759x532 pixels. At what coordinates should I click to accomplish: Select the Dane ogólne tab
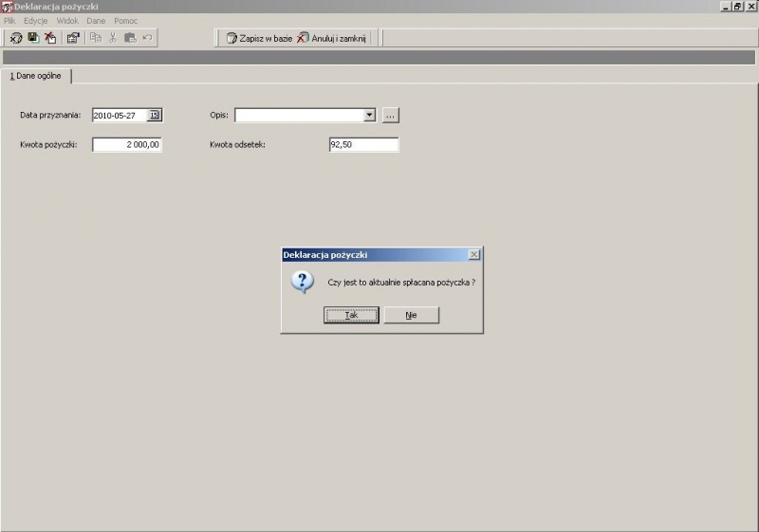pos(36,76)
